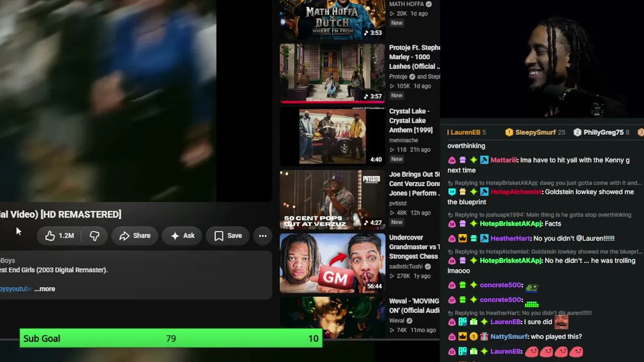The height and width of the screenshot is (362, 644).
Task: Click the verified badge next to Weval
Action: pos(410,321)
